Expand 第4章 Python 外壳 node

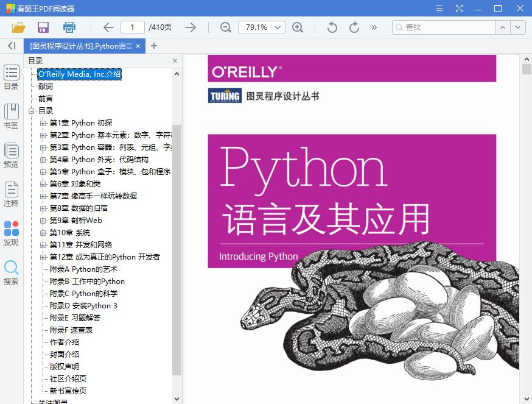pyautogui.click(x=43, y=160)
